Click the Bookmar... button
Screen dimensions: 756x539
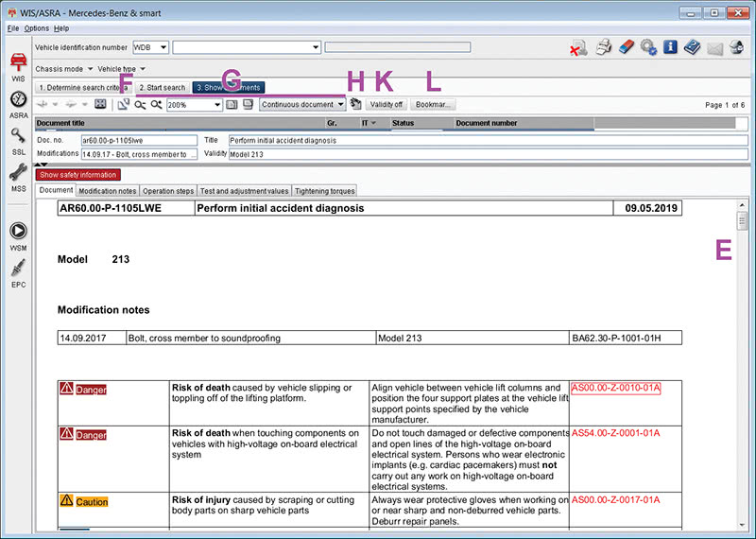pos(433,104)
